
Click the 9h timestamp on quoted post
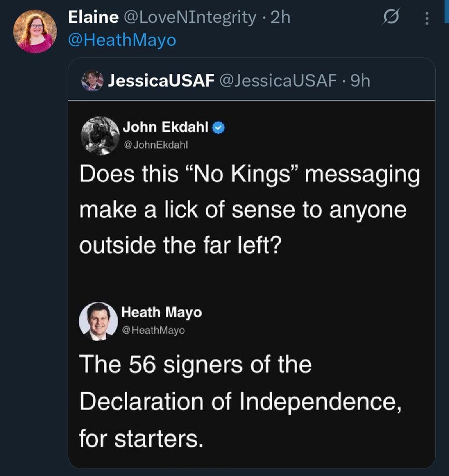[x=359, y=80]
